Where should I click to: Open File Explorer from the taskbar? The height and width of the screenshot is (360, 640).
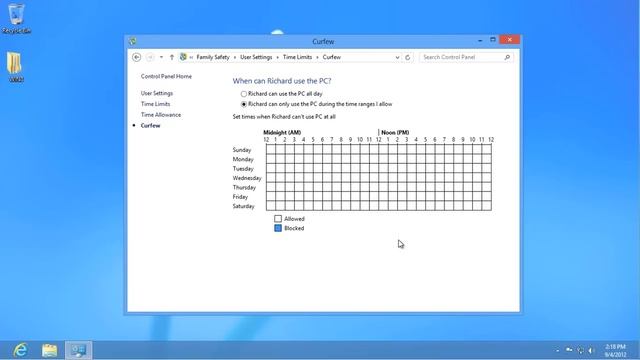(x=49, y=350)
